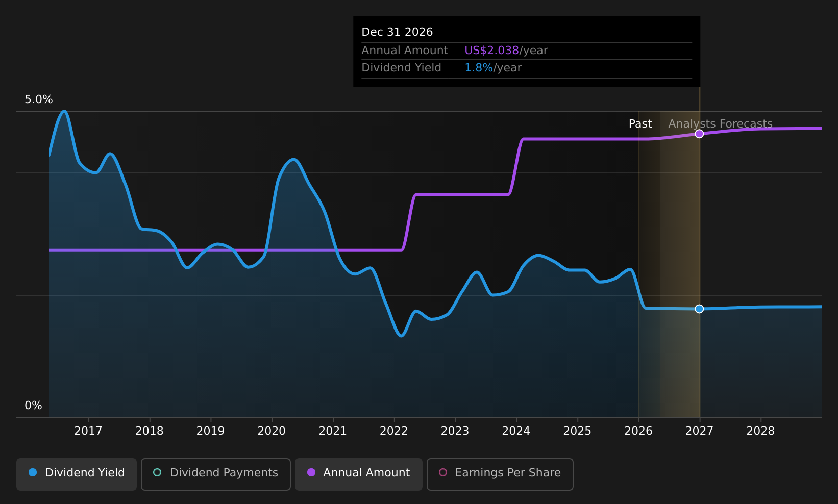
Task: Click the 2023 x-axis label
Action: click(x=455, y=431)
